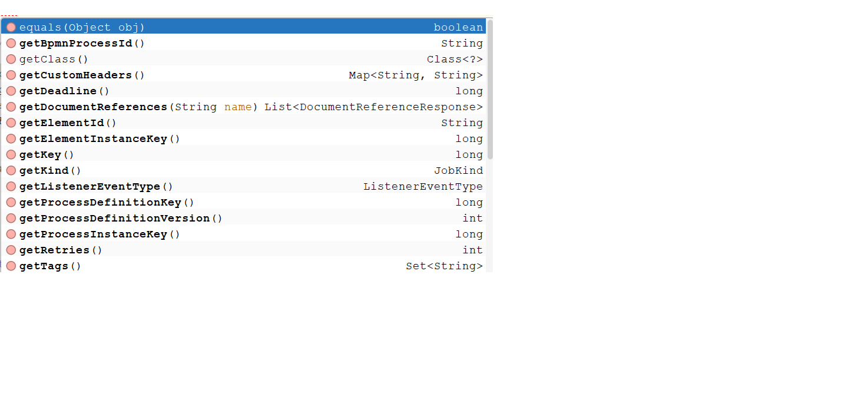Choose the getProcessDefinitionKey() entry
The width and height of the screenshot is (868, 403).
tap(107, 203)
